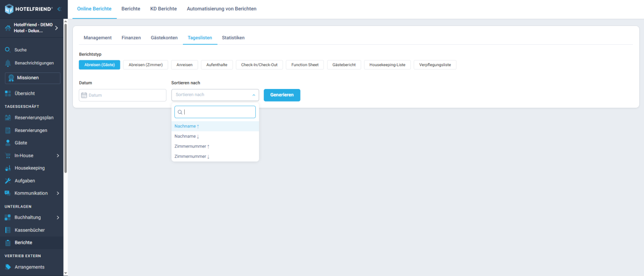The image size is (644, 276).
Task: Open the KD Berichte tab
Action: (163, 8)
